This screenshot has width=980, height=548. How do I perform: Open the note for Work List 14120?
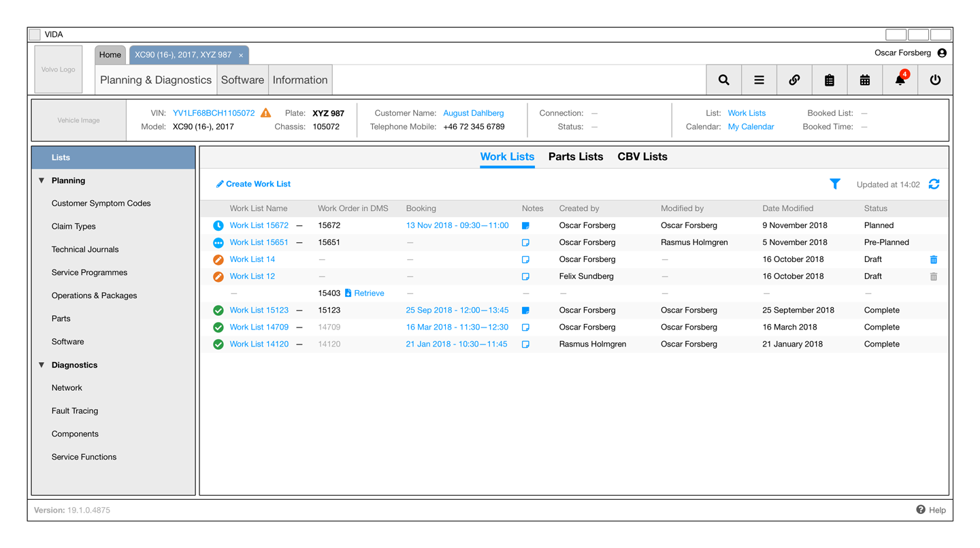click(x=525, y=344)
